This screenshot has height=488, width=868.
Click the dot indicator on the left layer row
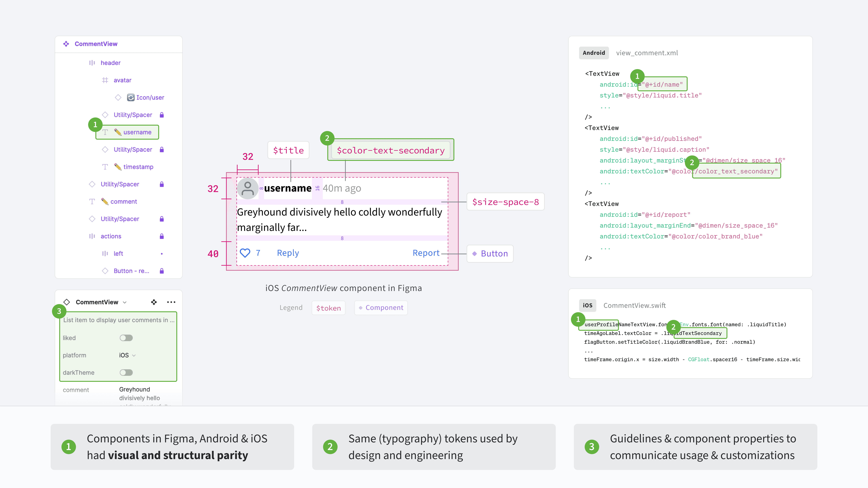pos(162,254)
